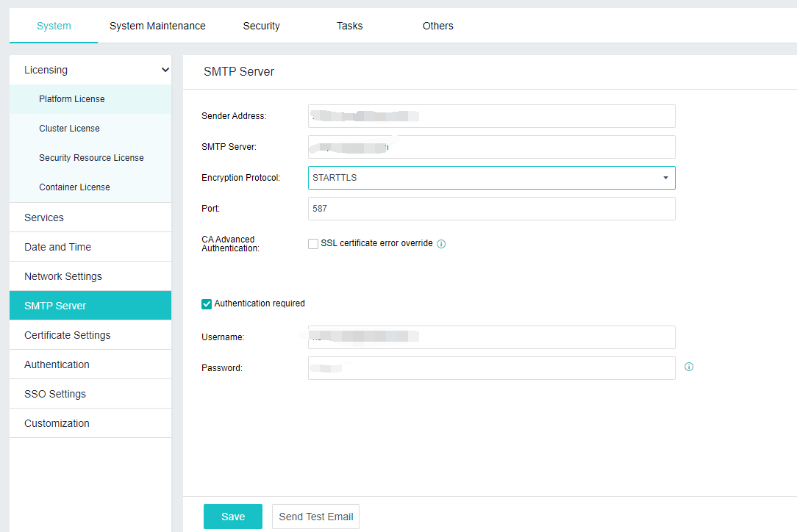This screenshot has height=532, width=797.
Task: Switch to the System Maintenance tab
Action: pyautogui.click(x=157, y=26)
